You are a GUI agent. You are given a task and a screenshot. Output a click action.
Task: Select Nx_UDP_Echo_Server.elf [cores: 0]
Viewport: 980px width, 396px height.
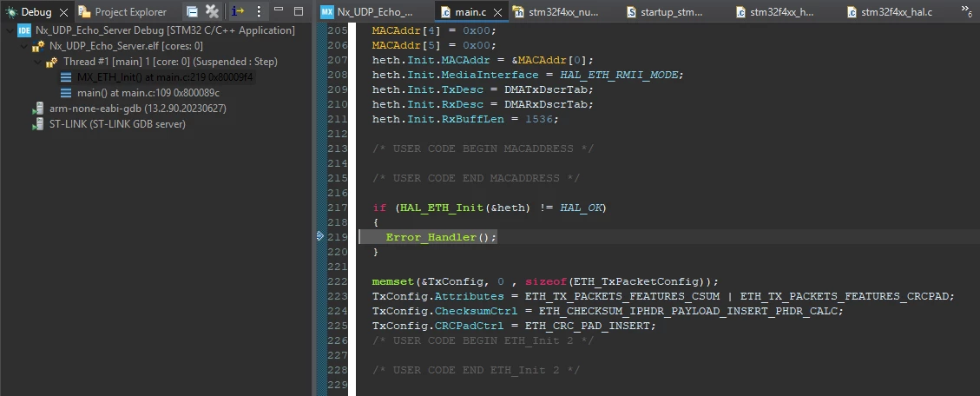(x=126, y=46)
